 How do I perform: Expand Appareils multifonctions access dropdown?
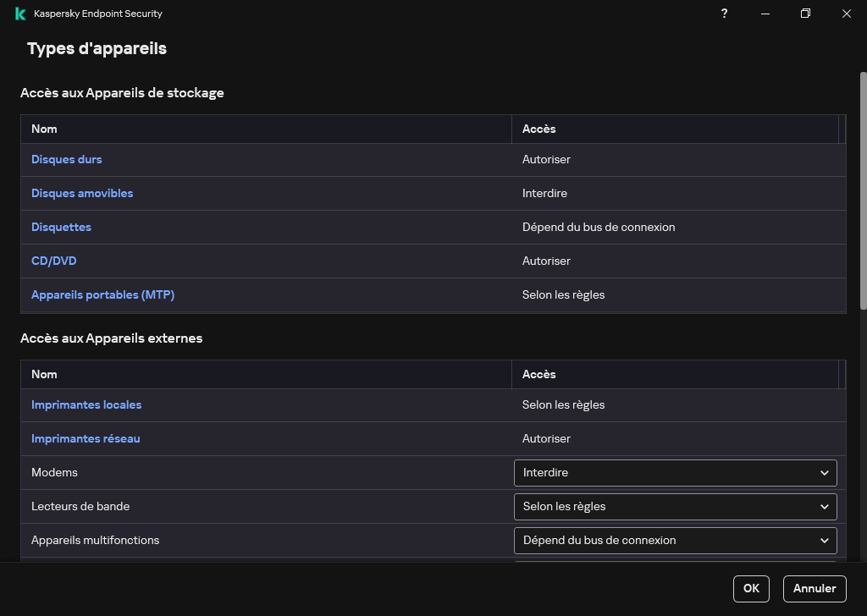[x=675, y=541]
